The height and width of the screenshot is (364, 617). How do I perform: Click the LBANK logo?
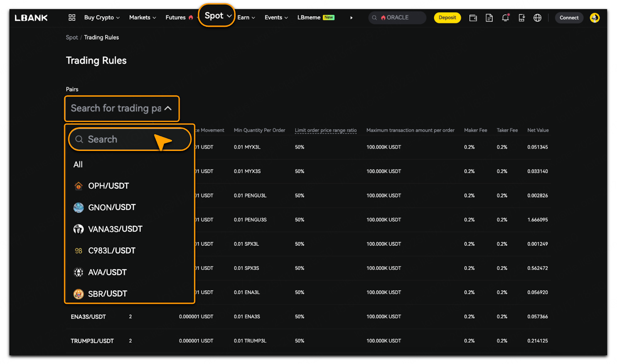click(x=31, y=18)
